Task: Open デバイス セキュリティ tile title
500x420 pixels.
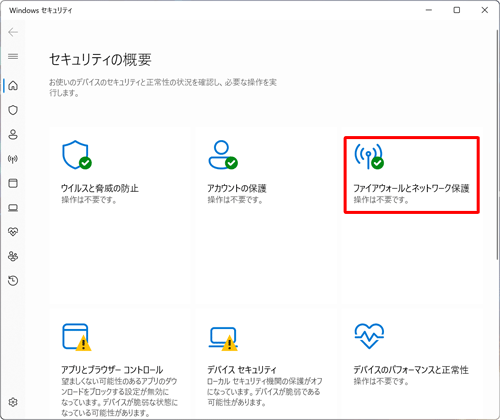Action: (242, 370)
